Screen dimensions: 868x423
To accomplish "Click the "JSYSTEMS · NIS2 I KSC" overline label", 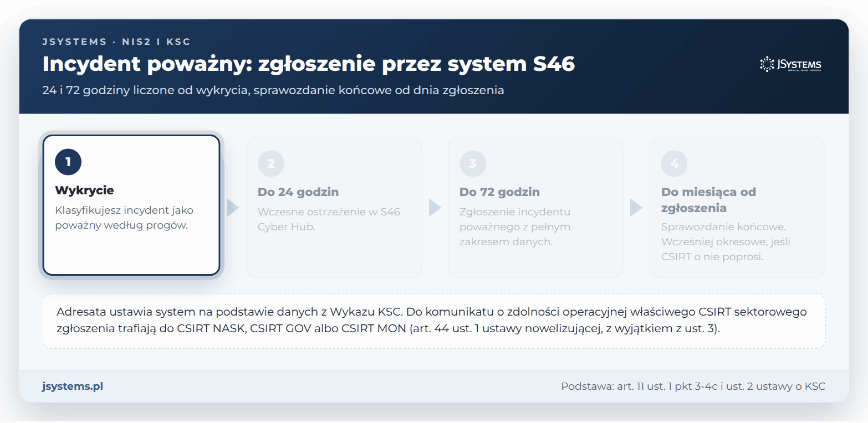I will point(116,42).
